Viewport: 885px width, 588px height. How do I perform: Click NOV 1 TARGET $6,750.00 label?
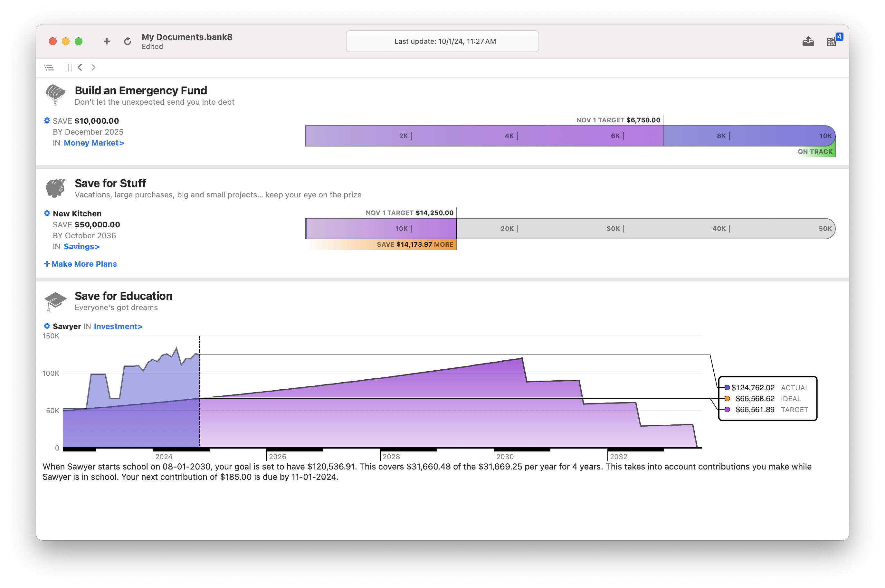coord(618,120)
